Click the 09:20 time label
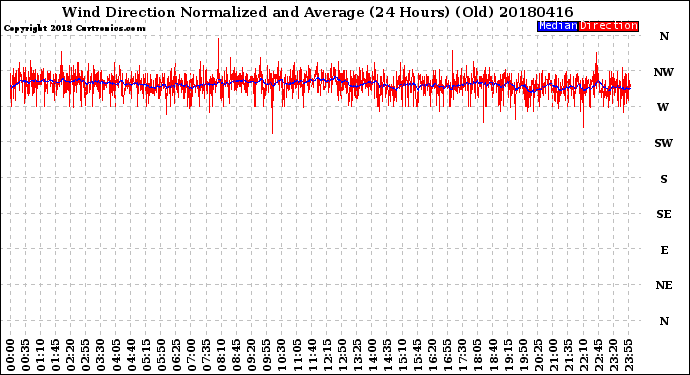 pos(252,355)
